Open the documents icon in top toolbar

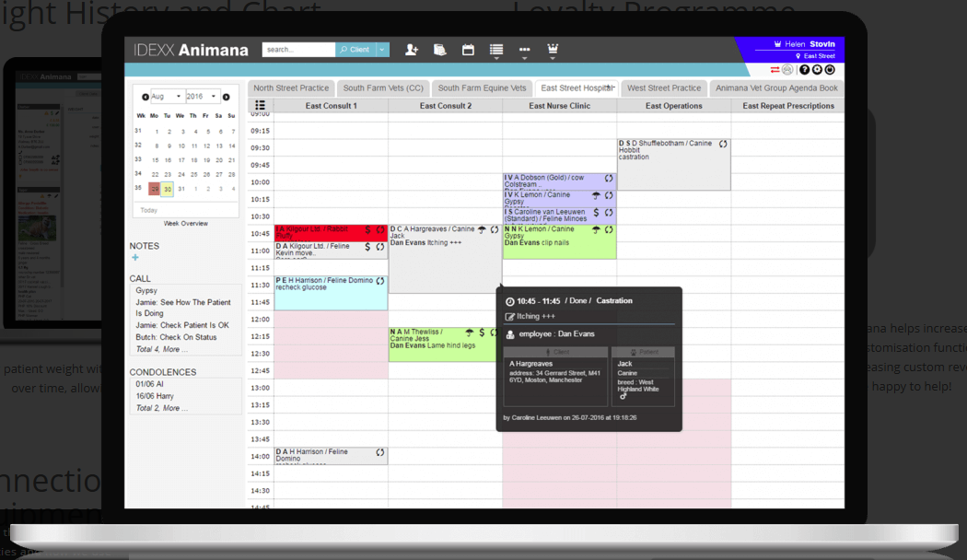tap(439, 50)
